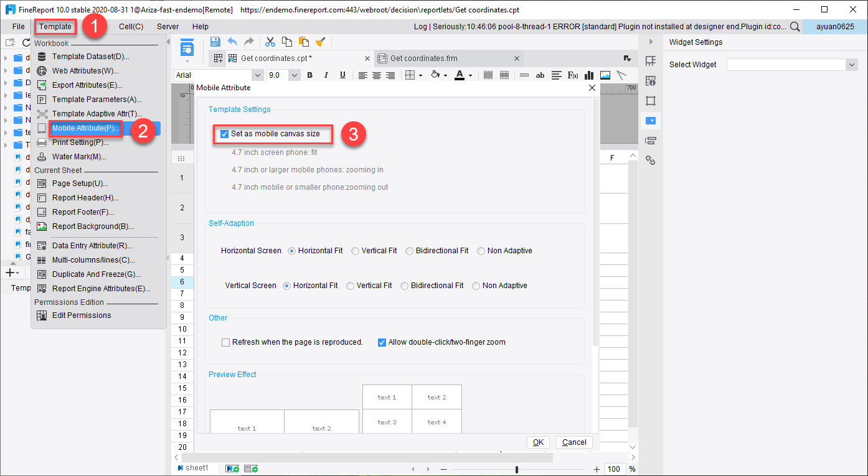Click the search magnifier icon in the log bar
The height and width of the screenshot is (476, 868).
coord(795,27)
